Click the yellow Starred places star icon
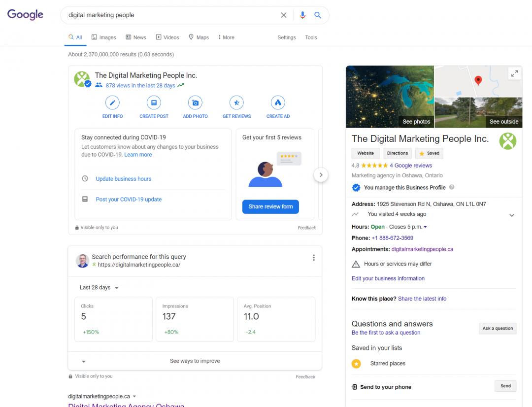The image size is (532, 407). (356, 364)
